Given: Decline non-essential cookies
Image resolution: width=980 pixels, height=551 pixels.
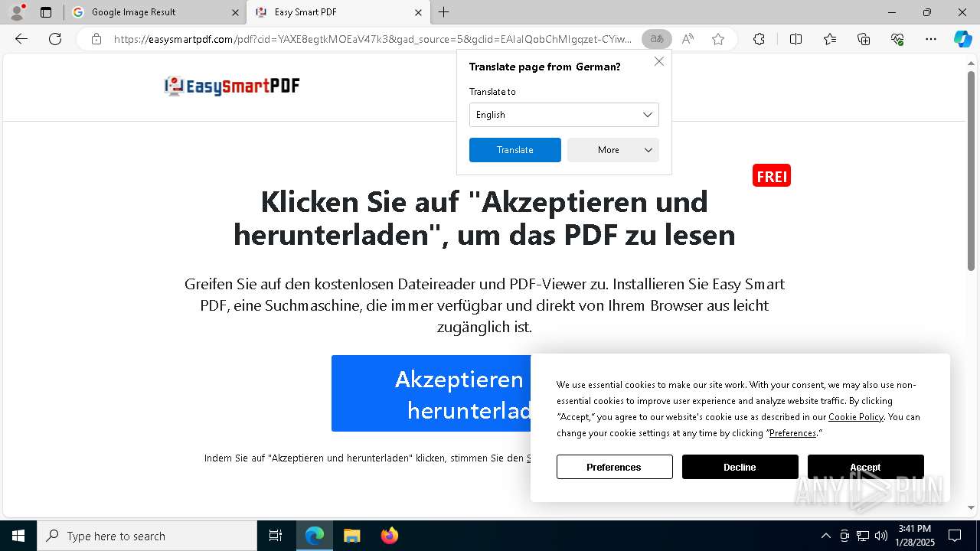Looking at the screenshot, I should tap(740, 467).
